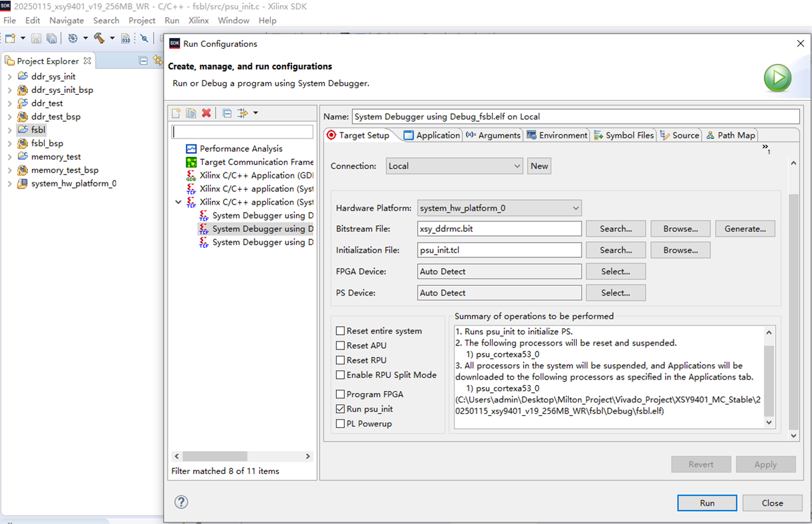Open the Program Flash binary icon
The image size is (812, 524).
[x=126, y=38]
